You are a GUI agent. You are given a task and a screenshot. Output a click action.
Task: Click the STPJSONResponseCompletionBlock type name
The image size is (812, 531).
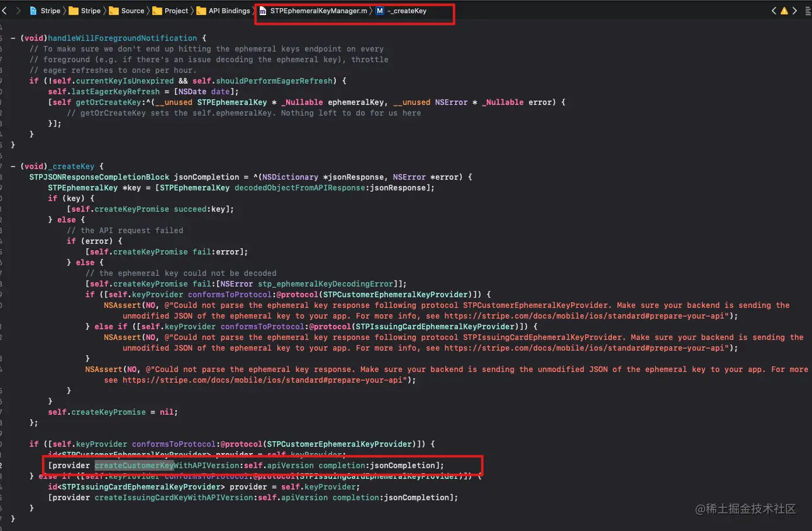(99, 177)
